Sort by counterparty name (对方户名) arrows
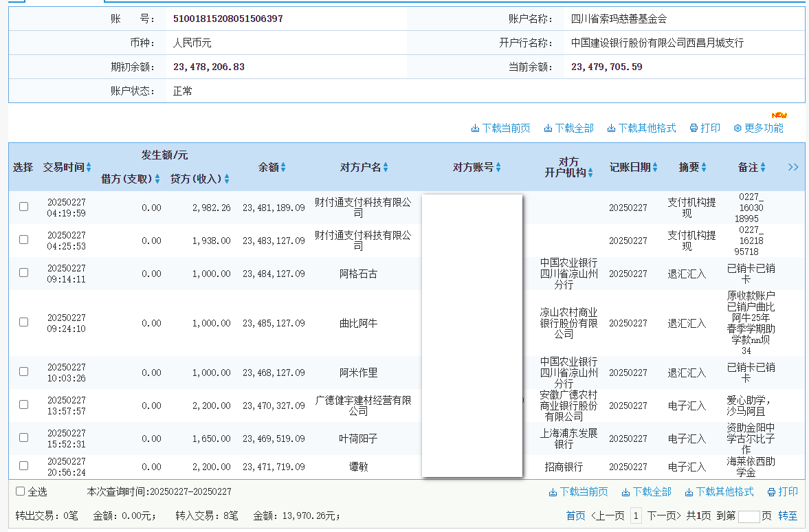The image size is (809, 532). 386,167
